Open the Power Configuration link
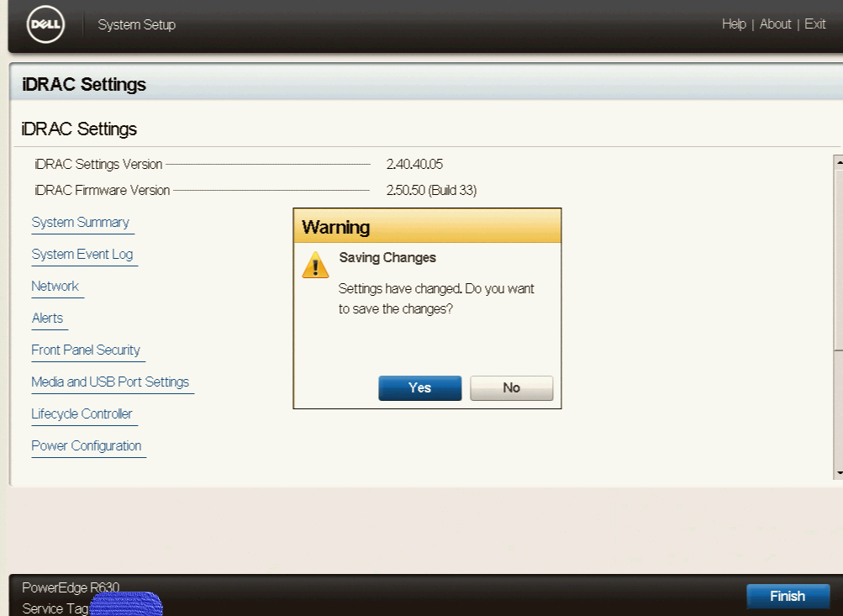 click(87, 446)
